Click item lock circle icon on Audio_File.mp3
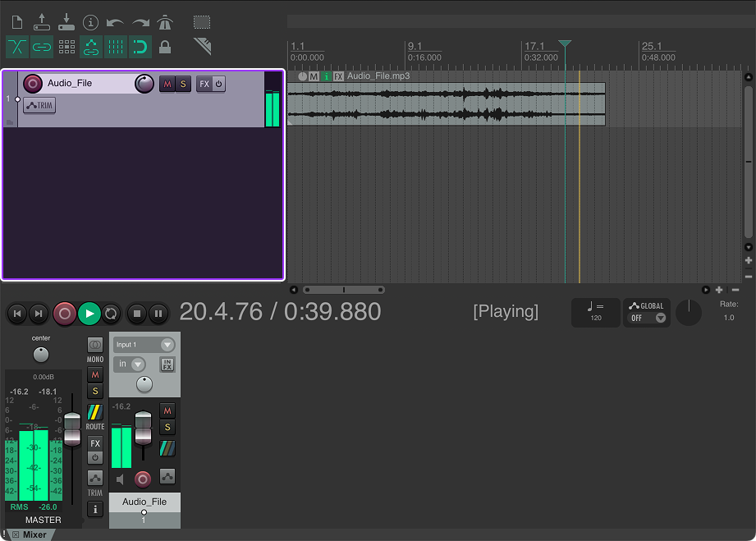The width and height of the screenshot is (756, 541). [x=302, y=76]
